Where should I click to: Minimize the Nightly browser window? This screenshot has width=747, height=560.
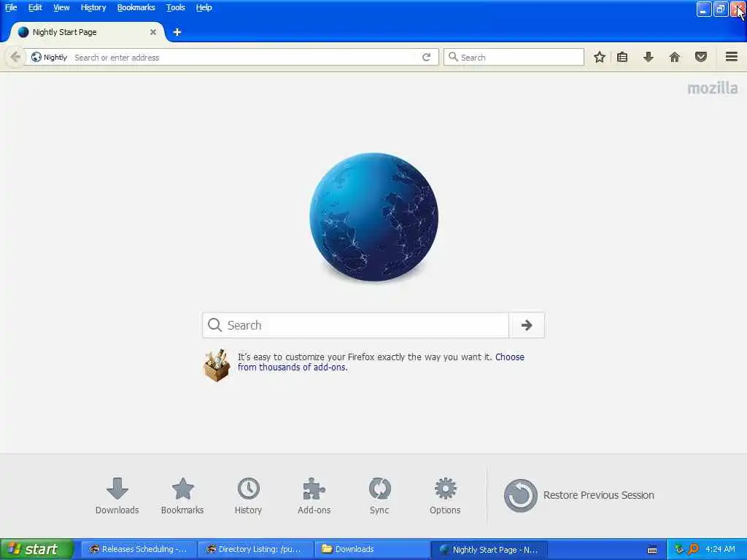click(x=704, y=9)
